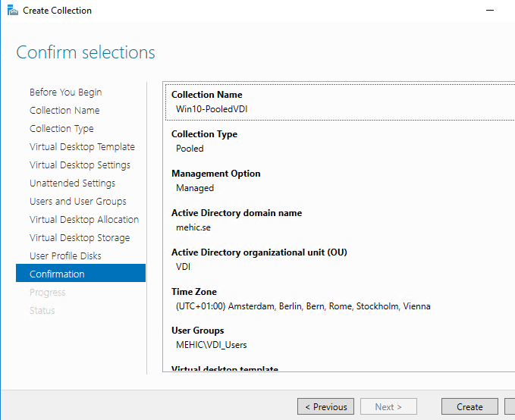Click the Managed management option value
Screen dimensions: 515x420
pyautogui.click(x=195, y=188)
